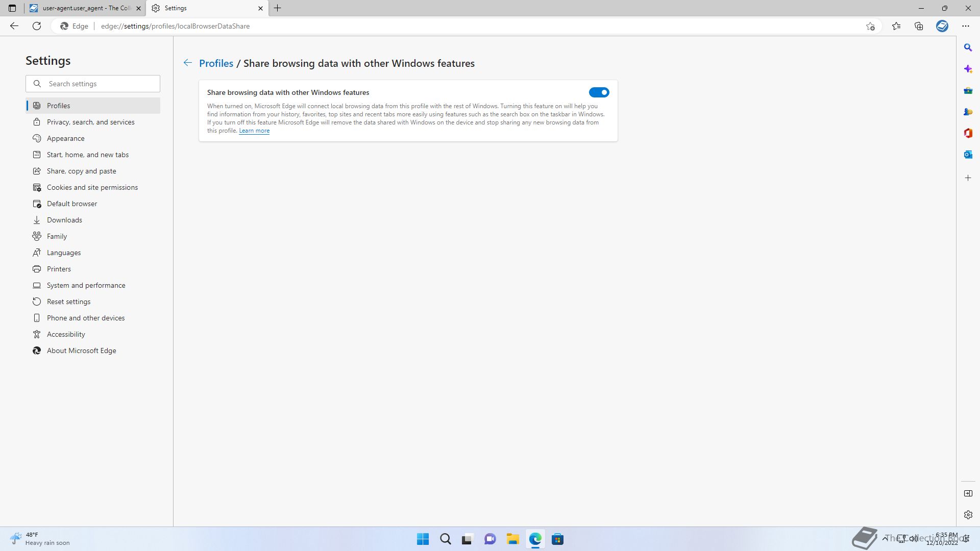The height and width of the screenshot is (551, 980).
Task: Open About Microsoft Edge page
Action: click(x=93, y=350)
